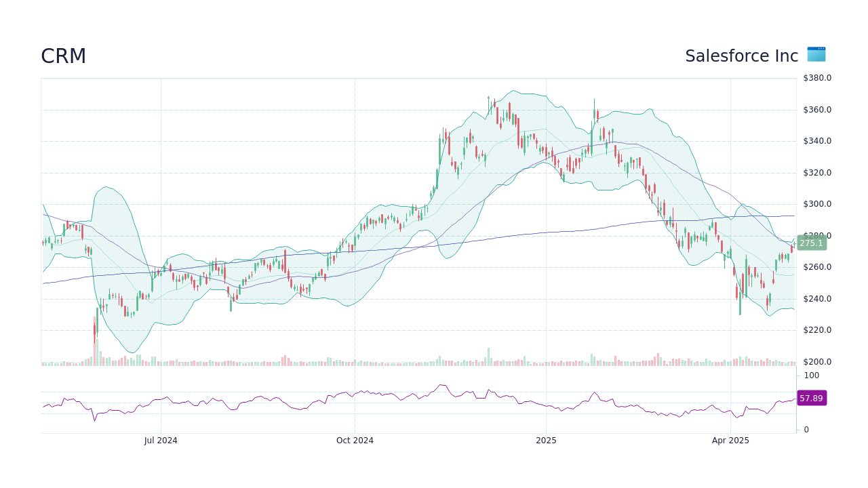
Task: Click the Salesforce Inc company name
Action: (x=741, y=56)
